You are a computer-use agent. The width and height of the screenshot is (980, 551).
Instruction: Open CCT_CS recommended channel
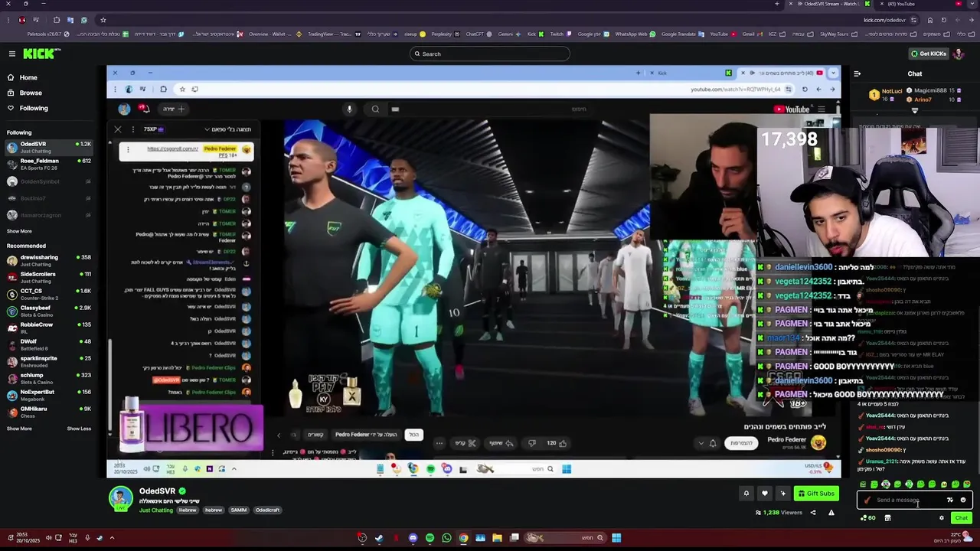click(x=49, y=294)
